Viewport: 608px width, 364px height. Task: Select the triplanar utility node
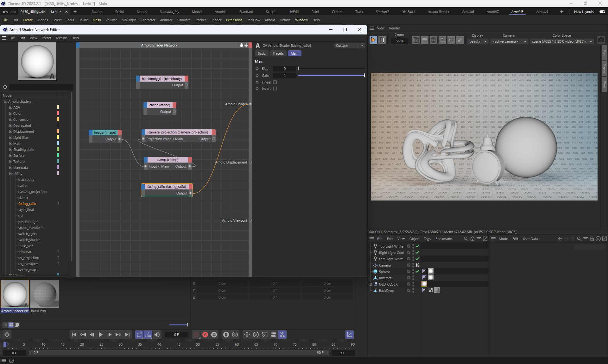25,252
